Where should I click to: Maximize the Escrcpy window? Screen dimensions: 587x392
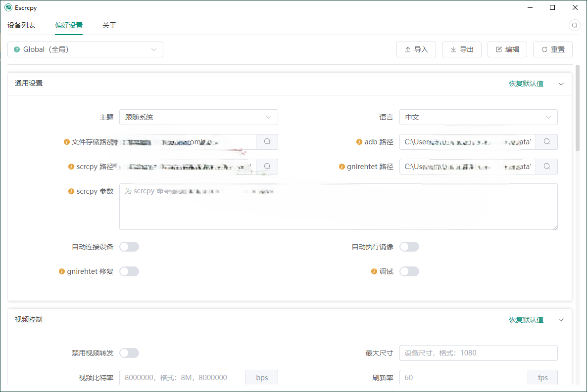tap(552, 7)
